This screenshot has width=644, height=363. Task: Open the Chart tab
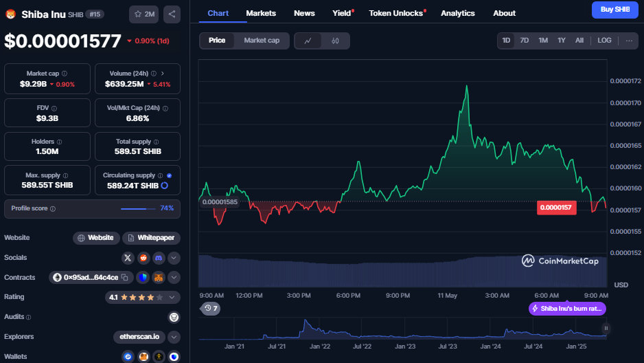point(218,13)
